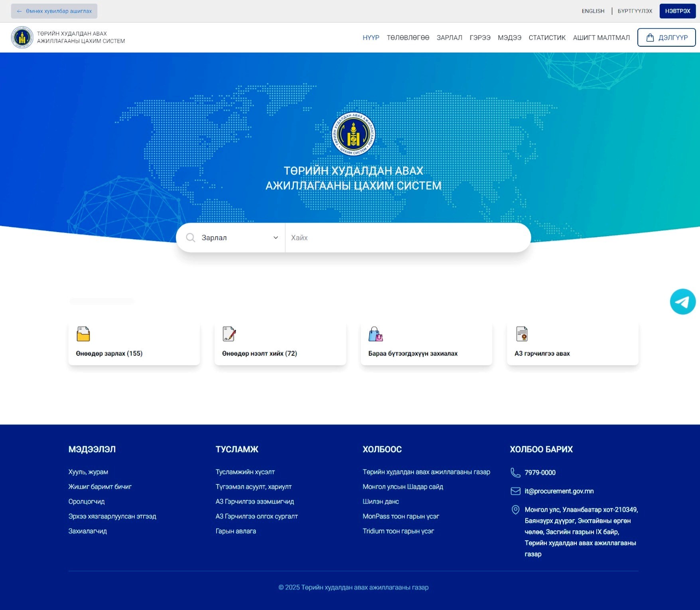The image size is (700, 610).
Task: Click Өмнөх хувилбар ашиглах button
Action: (54, 11)
